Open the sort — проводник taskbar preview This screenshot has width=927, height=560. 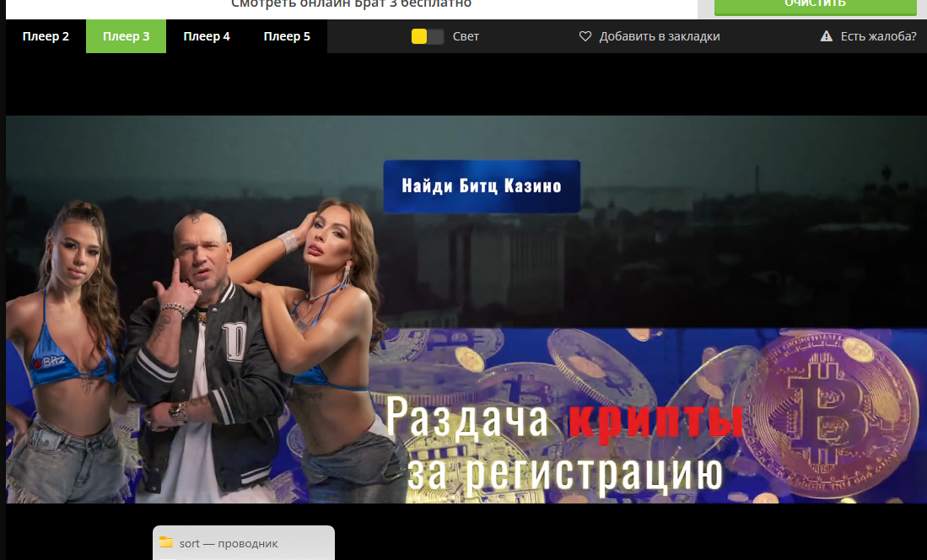(244, 543)
